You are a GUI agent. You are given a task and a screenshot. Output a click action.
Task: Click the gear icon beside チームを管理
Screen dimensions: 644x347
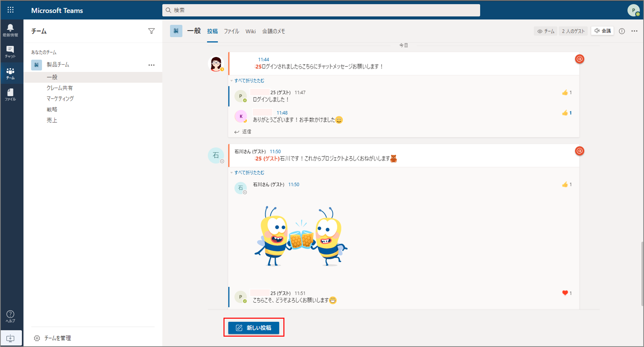37,338
